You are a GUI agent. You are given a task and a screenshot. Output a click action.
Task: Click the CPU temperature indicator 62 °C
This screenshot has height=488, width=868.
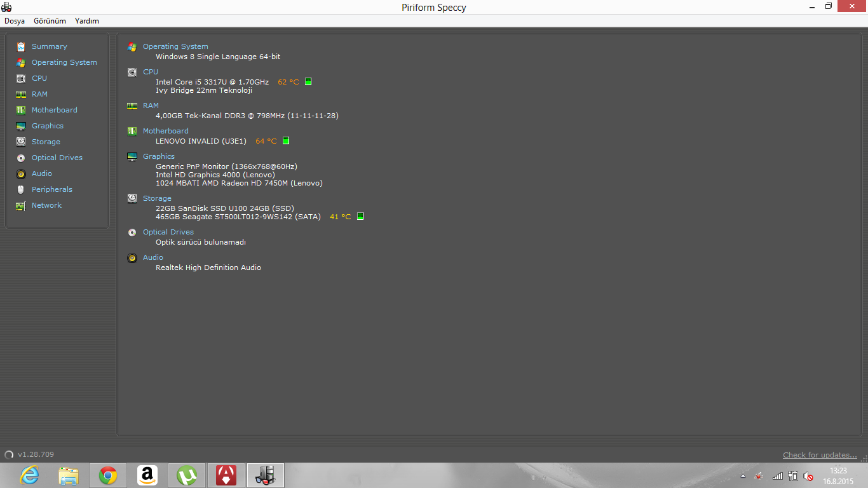click(x=288, y=82)
